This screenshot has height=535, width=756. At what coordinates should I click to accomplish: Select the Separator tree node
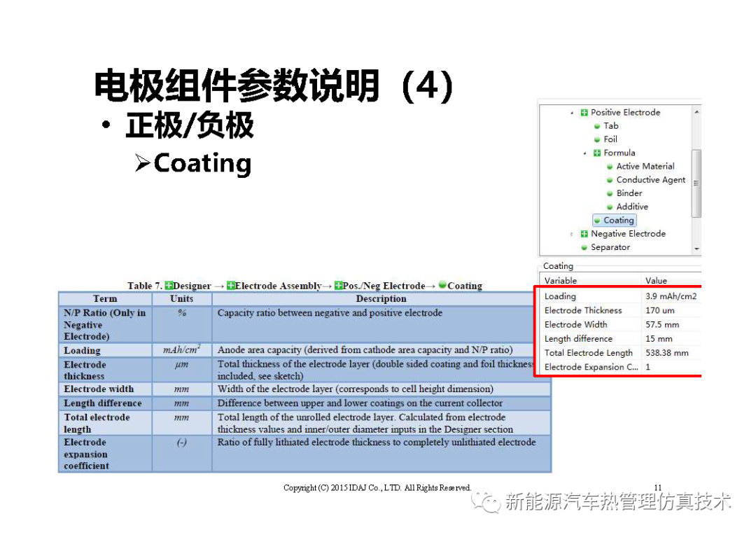pyautogui.click(x=610, y=247)
